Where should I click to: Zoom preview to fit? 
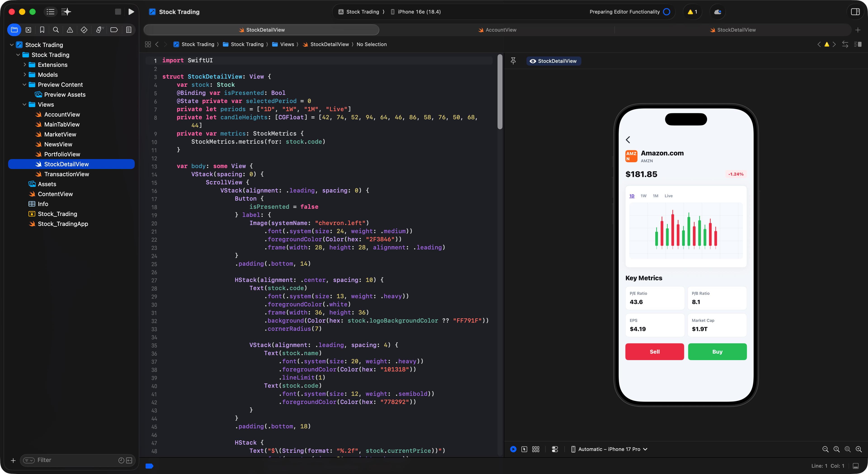(848, 449)
